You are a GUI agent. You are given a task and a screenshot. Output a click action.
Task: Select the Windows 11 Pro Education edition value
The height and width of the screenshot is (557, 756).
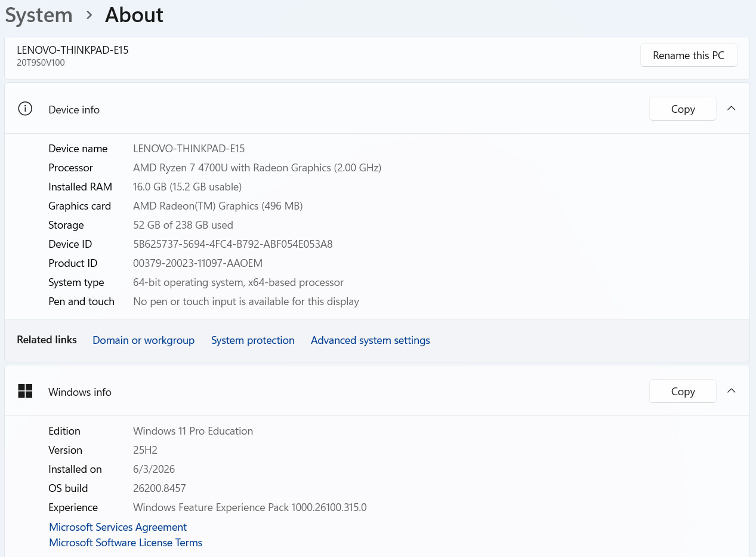pos(193,431)
